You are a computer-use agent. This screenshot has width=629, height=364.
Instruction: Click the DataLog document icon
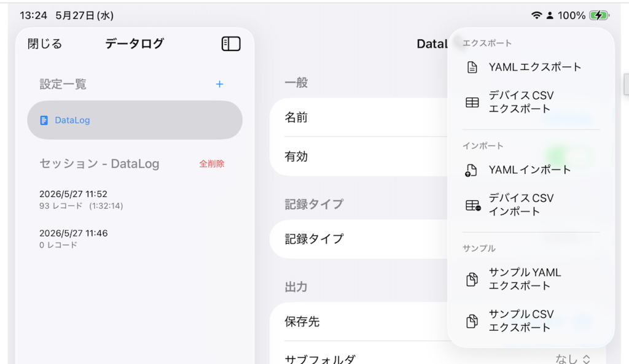pyautogui.click(x=44, y=120)
